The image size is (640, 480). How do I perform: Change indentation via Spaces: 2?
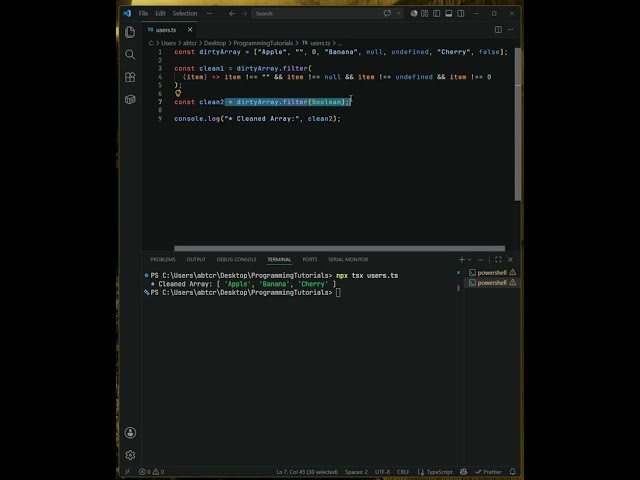[356, 472]
